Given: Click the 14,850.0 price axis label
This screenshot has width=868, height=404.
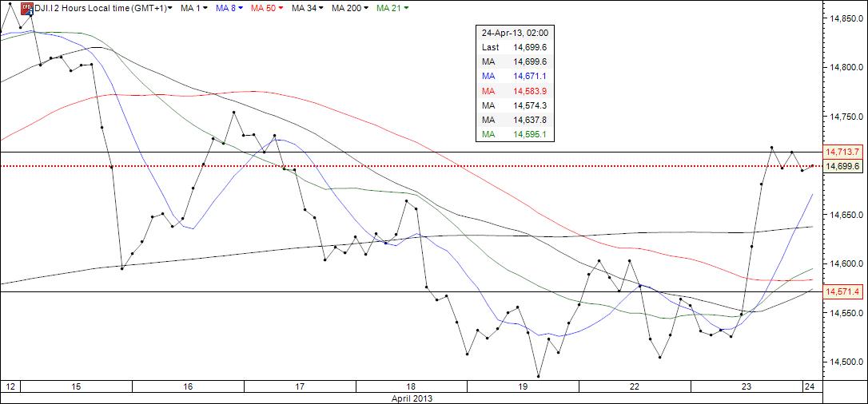Looking at the screenshot, I should pos(846,19).
